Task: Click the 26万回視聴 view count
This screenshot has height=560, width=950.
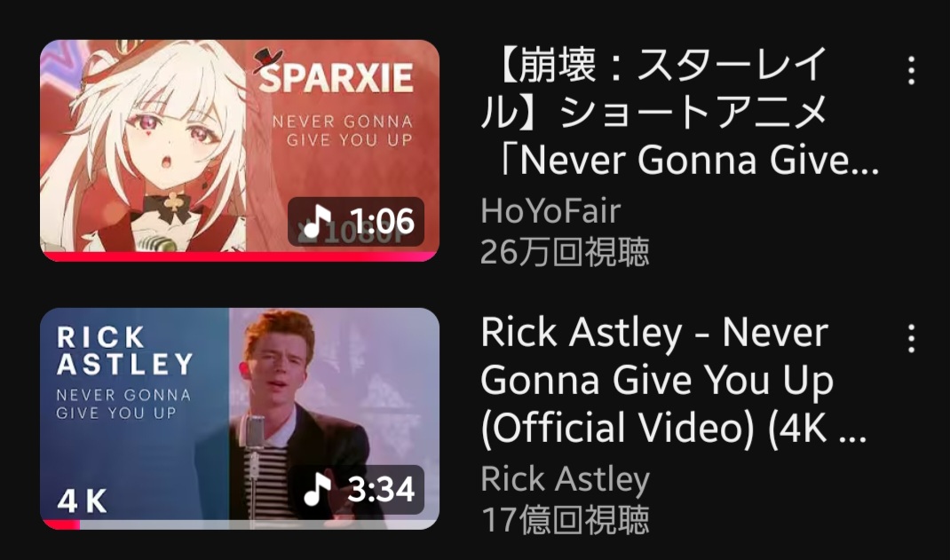Action: [565, 252]
